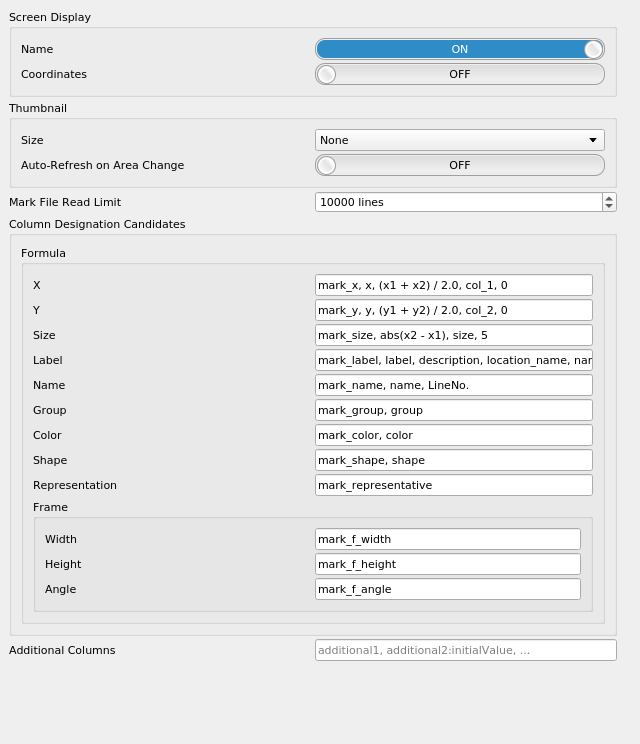Edit the Representation formula field
This screenshot has height=744, width=640.
pyautogui.click(x=454, y=485)
